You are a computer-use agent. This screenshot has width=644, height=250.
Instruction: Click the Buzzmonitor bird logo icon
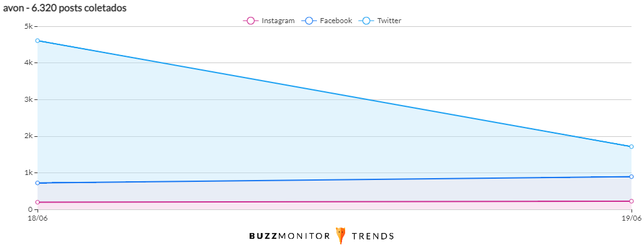(341, 236)
